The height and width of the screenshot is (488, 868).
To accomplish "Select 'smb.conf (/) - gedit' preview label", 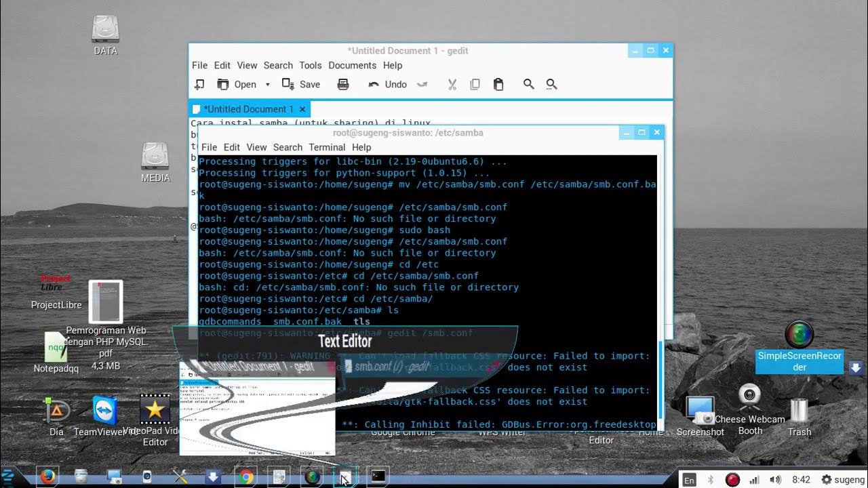I will tap(392, 367).
